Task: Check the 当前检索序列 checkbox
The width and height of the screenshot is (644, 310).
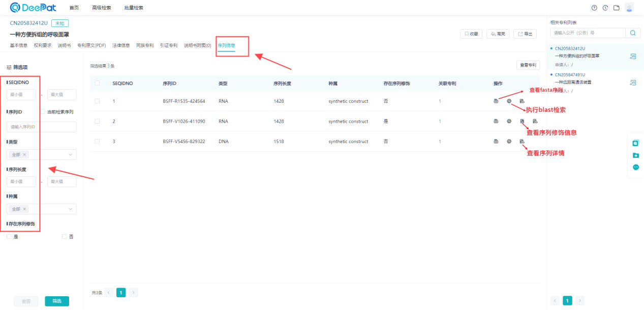Action: tap(43, 111)
